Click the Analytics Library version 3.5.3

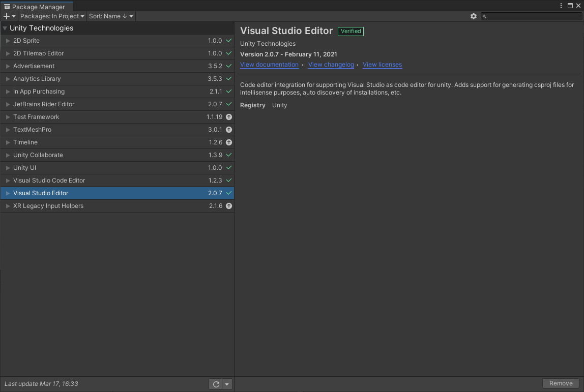[215, 79]
